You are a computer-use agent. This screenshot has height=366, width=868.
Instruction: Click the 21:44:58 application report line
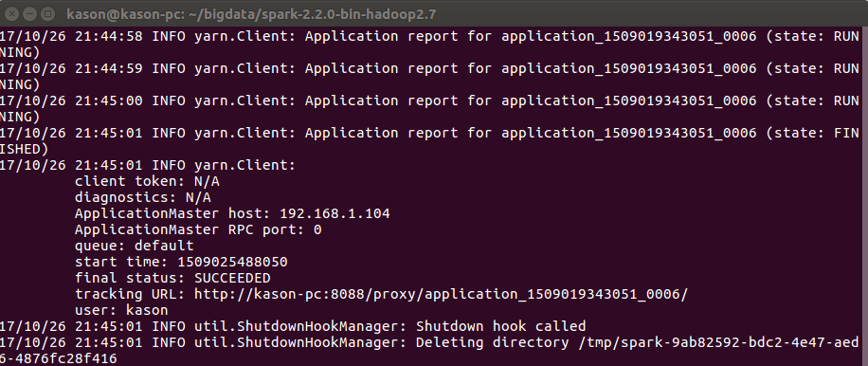tap(429, 37)
